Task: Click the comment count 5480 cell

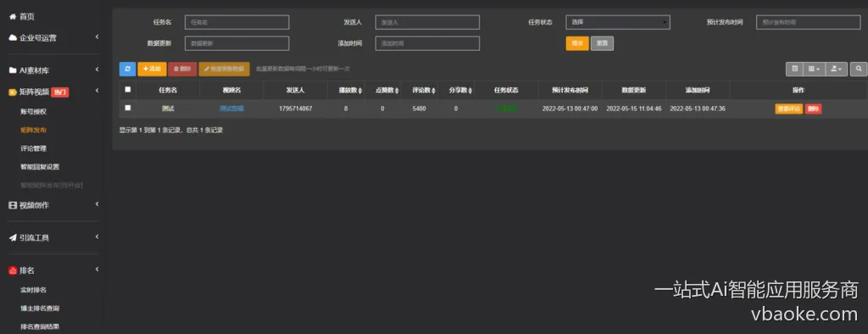Action: tap(419, 109)
